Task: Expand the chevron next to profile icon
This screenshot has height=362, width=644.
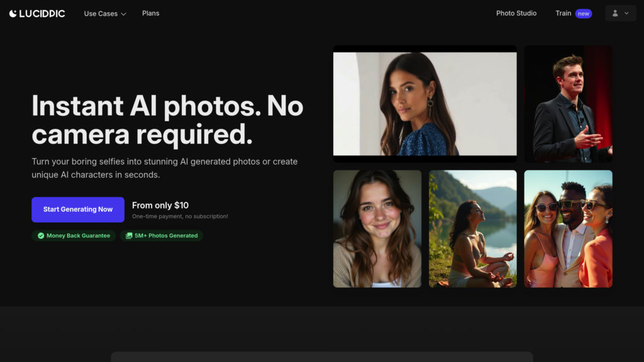Action: tap(626, 13)
